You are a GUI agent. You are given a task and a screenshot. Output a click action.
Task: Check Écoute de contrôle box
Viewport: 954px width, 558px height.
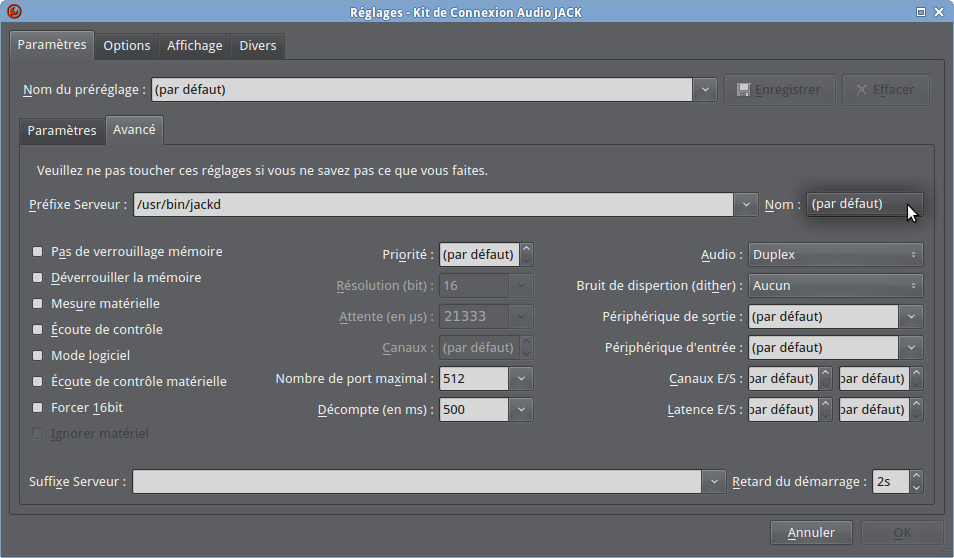[38, 329]
